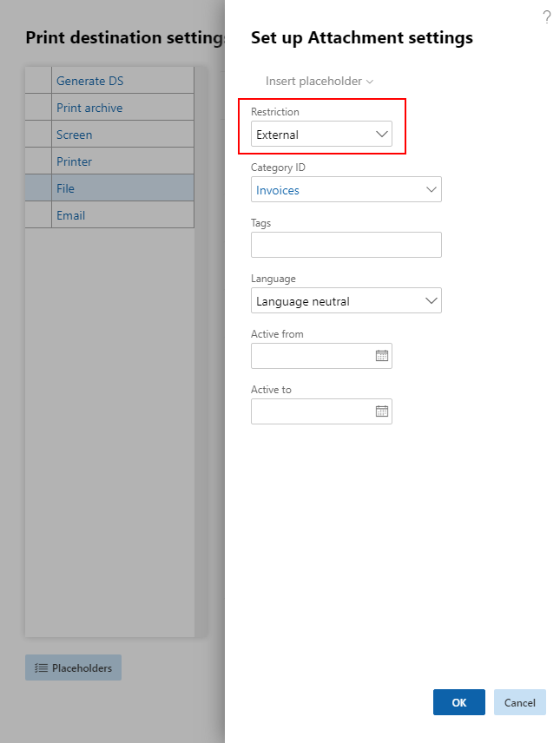Click the Invoices link in Category ID

pos(278,190)
